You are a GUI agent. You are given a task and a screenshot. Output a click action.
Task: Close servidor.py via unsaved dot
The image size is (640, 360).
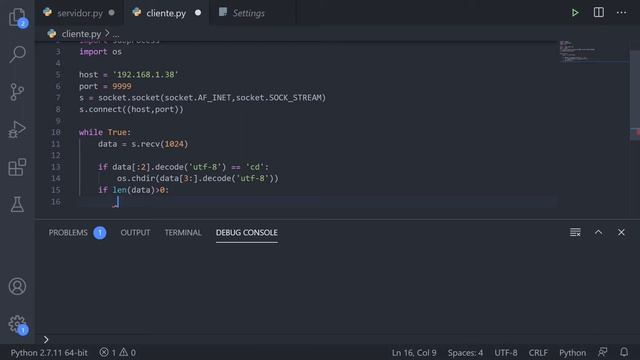tap(112, 13)
